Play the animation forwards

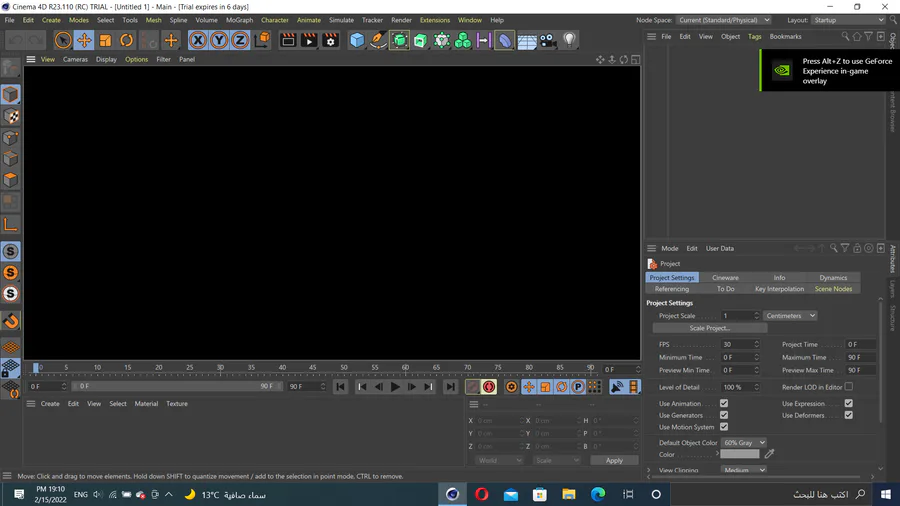click(x=395, y=387)
